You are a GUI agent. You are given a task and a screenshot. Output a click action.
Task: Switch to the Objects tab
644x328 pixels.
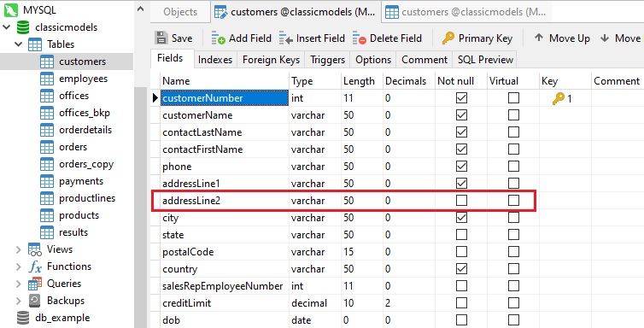click(x=180, y=12)
